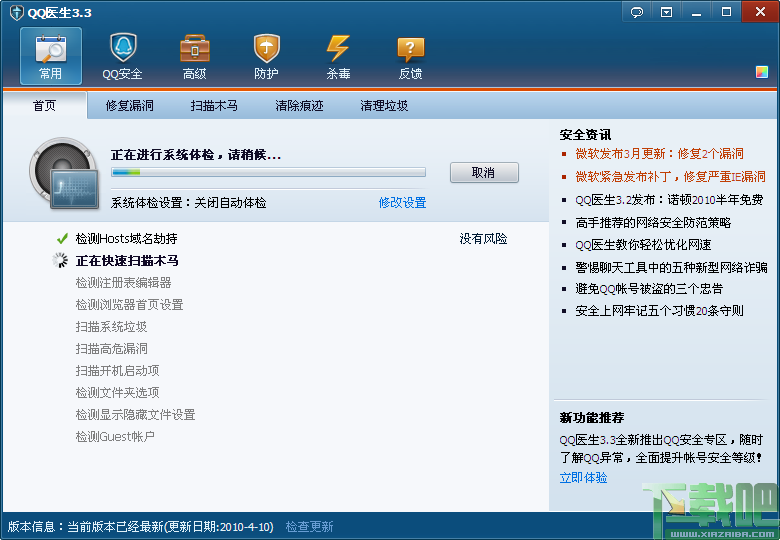Select the 扫描系统垃圾 item
The image size is (780, 540).
click(x=111, y=327)
